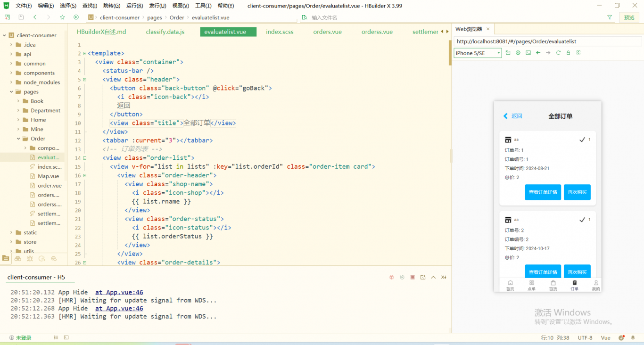This screenshot has height=345, width=644.
Task: Switch to the classify.data.js tab
Action: [165, 32]
